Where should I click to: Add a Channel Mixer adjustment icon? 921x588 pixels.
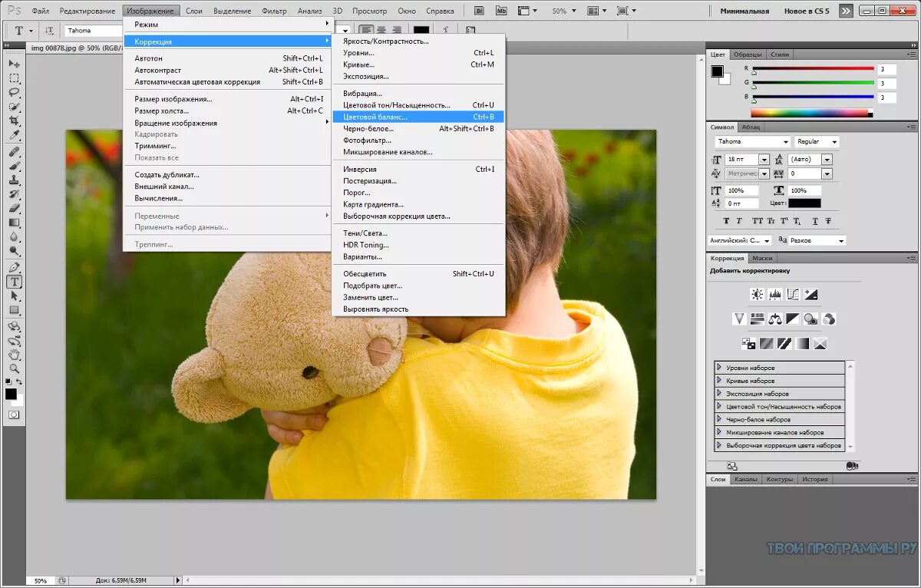click(x=829, y=319)
